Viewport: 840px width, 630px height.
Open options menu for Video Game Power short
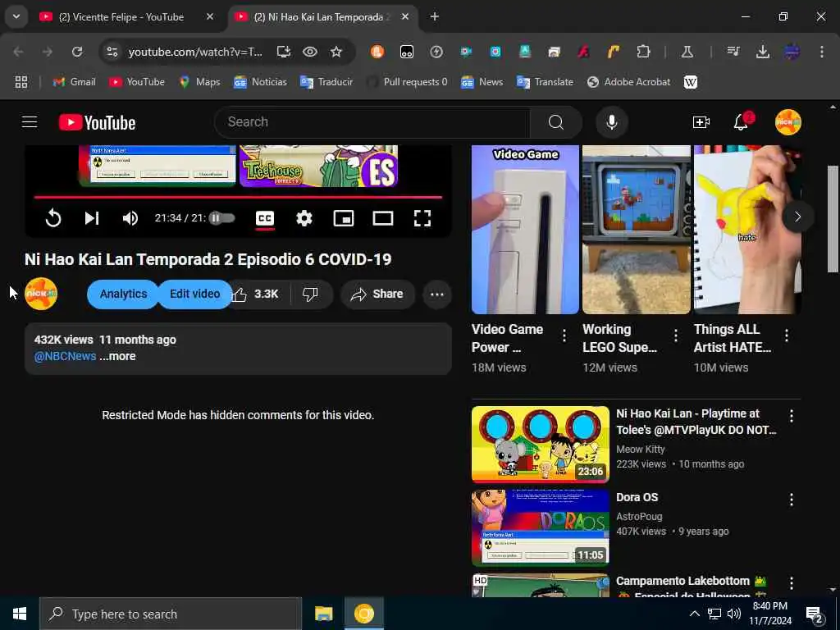click(x=564, y=336)
